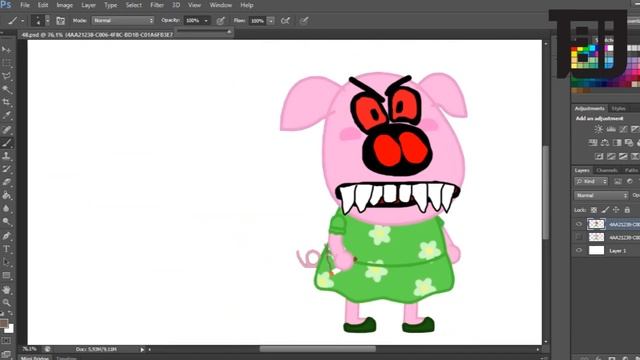Select the Clone Stamp tool
The width and height of the screenshot is (640, 360).
click(7, 156)
